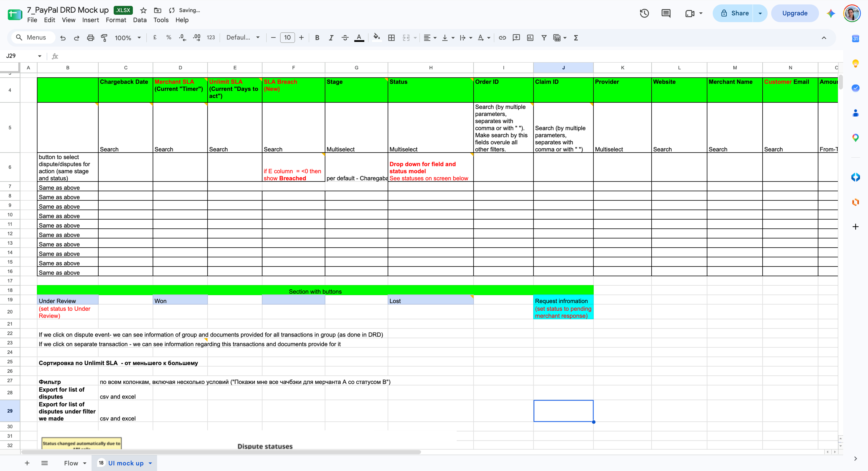This screenshot has height=471, width=868.
Task: Open the font family dropdown
Action: (x=243, y=38)
